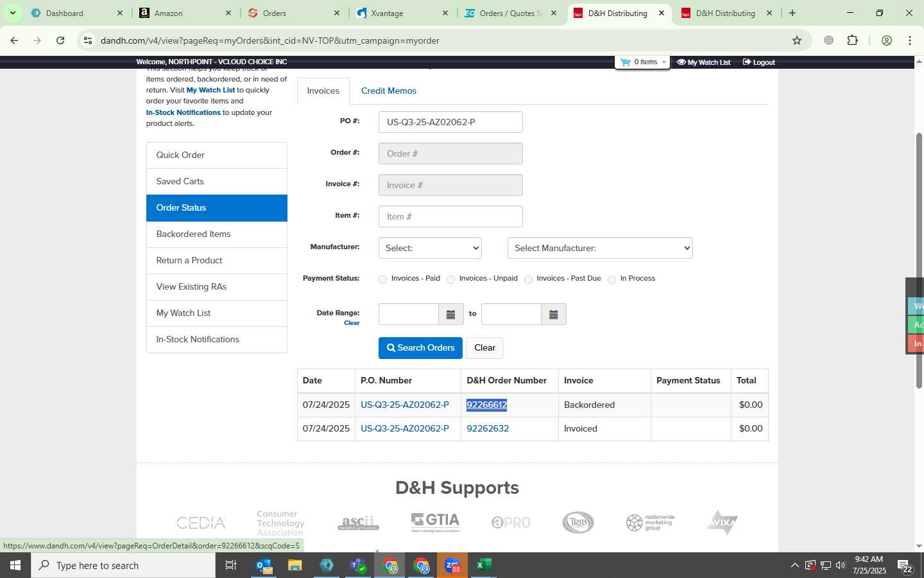Open order number 92266612
This screenshot has height=578, width=924.
click(x=487, y=405)
